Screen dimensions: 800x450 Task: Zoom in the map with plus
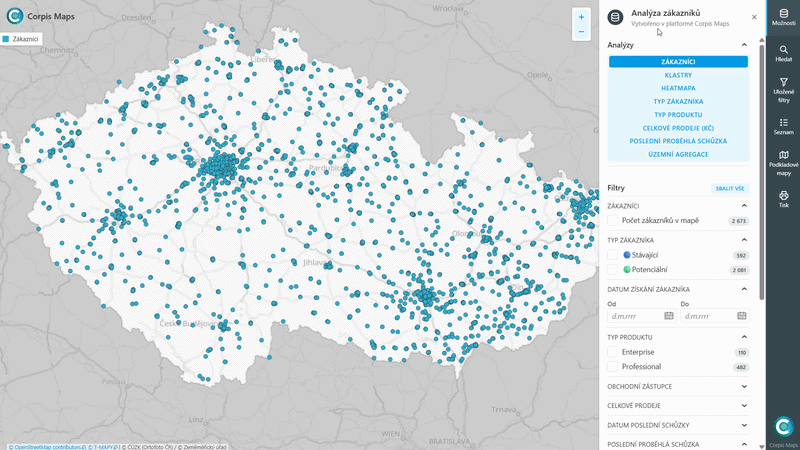(x=581, y=17)
